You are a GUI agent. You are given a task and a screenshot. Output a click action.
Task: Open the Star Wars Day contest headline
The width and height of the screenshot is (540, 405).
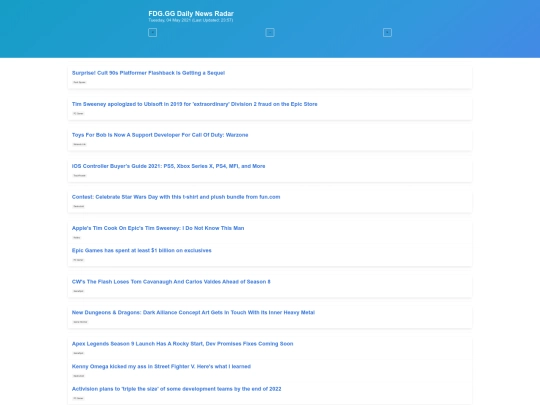(176, 197)
